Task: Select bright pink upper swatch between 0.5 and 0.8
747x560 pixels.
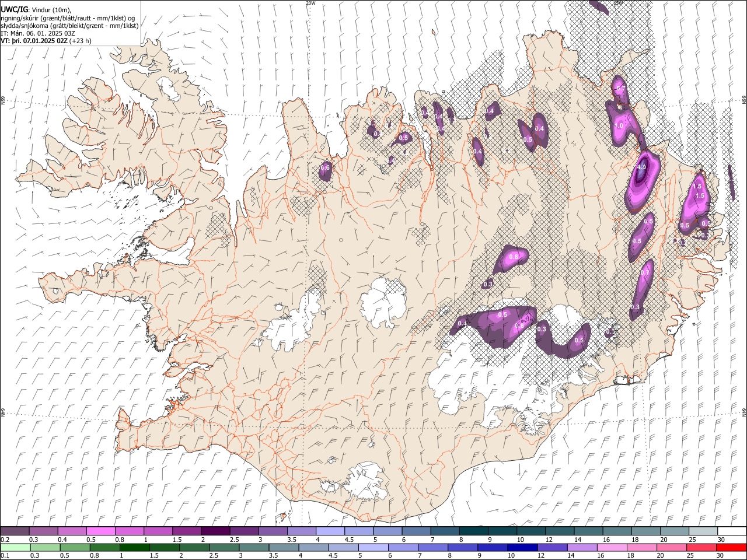Action: tap(101, 531)
